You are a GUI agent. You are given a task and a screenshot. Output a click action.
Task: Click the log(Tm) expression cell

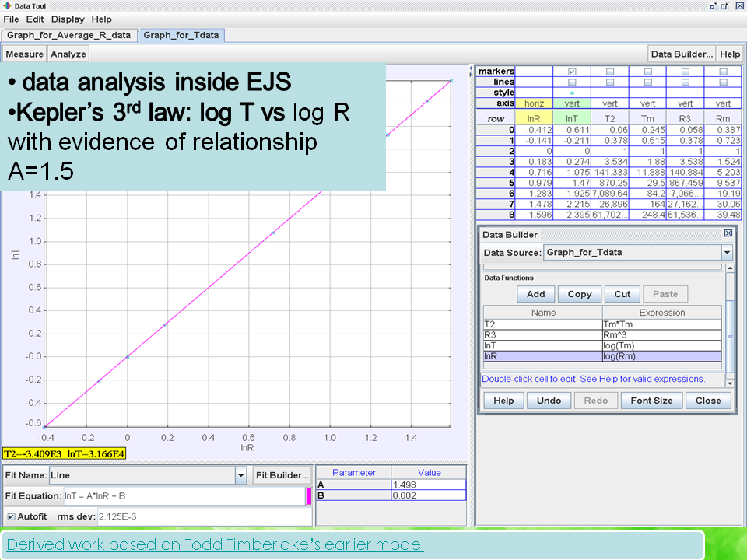click(661, 345)
